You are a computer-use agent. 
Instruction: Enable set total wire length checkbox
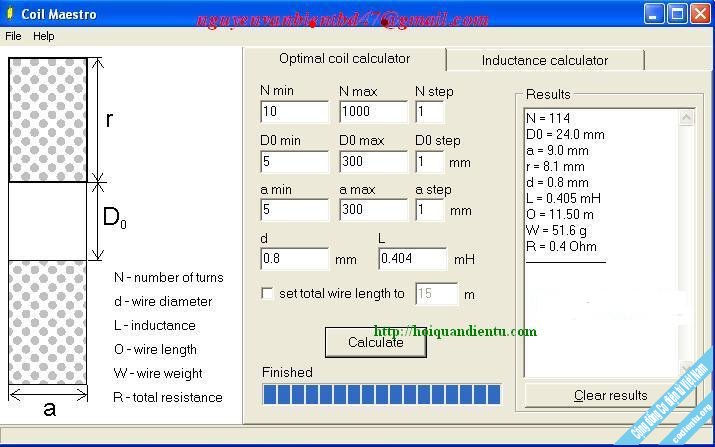pyautogui.click(x=267, y=293)
